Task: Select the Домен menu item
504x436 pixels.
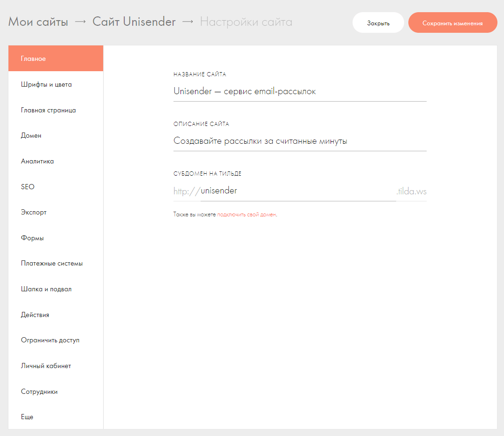Action: point(56,135)
